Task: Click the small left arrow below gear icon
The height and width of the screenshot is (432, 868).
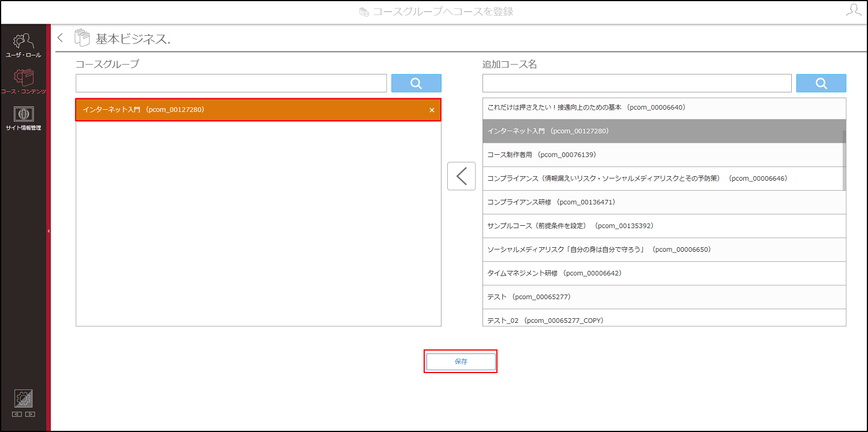Action: coord(17,414)
